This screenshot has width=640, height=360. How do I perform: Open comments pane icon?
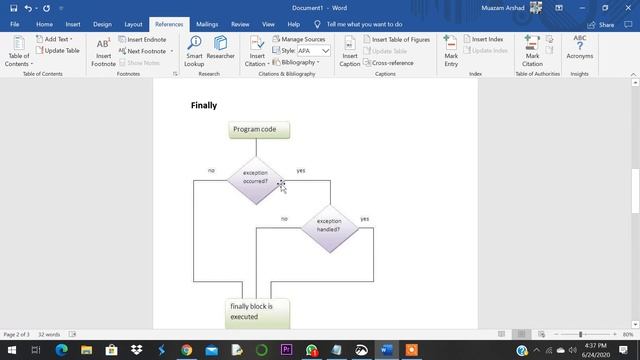click(628, 25)
